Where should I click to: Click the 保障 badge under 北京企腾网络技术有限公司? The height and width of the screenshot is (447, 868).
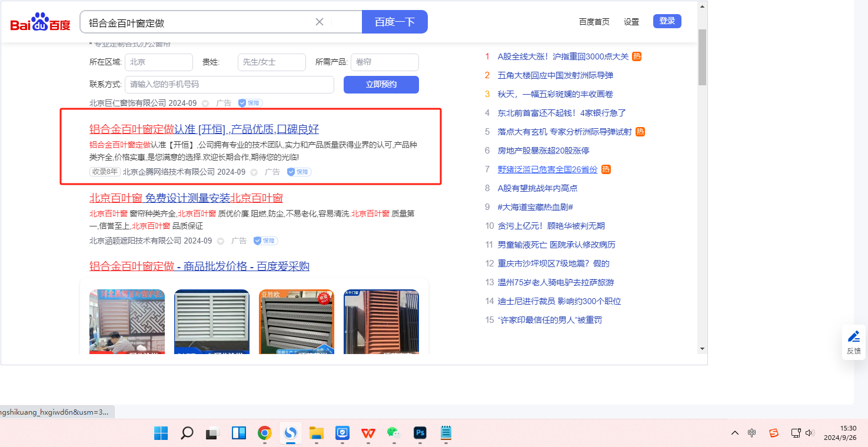tap(299, 172)
